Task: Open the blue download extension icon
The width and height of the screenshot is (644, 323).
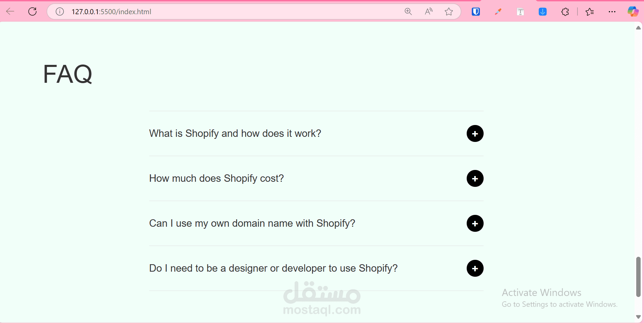Action: coord(543,12)
